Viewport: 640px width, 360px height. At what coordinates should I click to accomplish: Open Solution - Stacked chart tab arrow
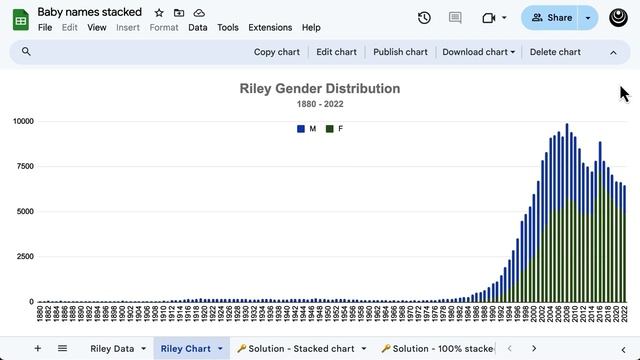364,349
